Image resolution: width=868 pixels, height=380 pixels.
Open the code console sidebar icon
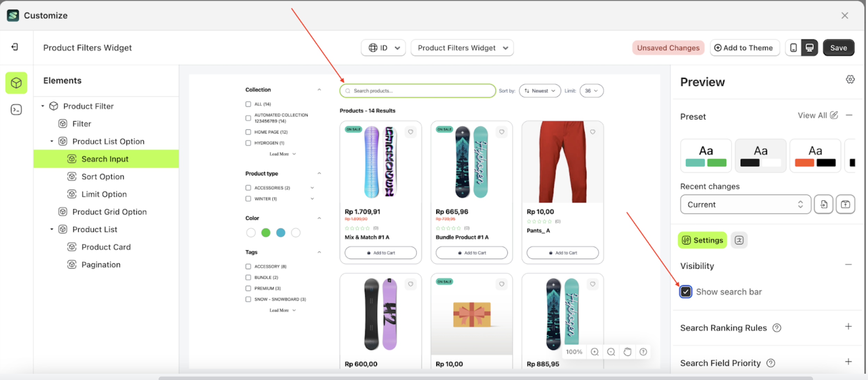[x=16, y=110]
